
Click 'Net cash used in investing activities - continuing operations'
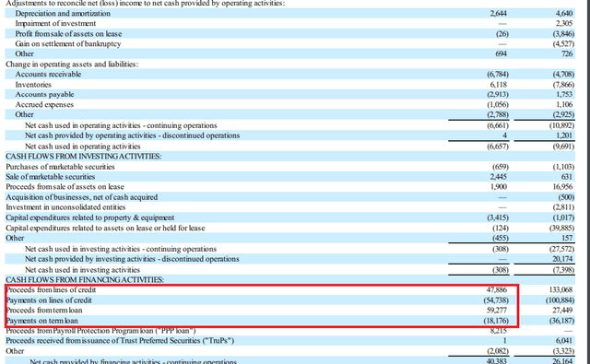(121, 249)
